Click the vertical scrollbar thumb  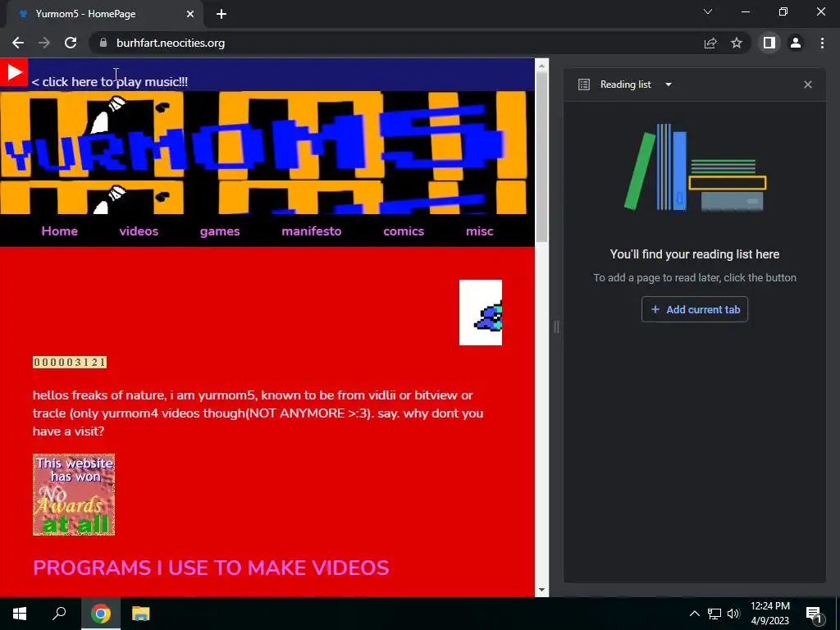[x=541, y=157]
